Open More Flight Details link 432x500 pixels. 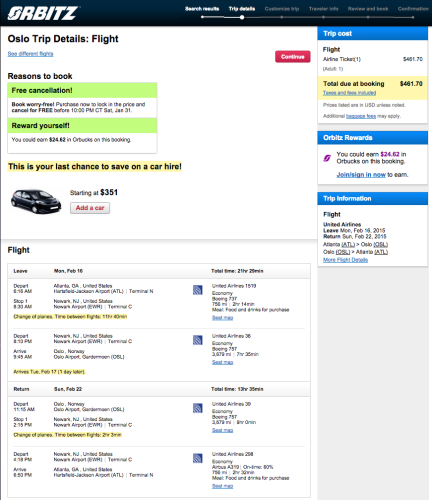[x=345, y=260]
